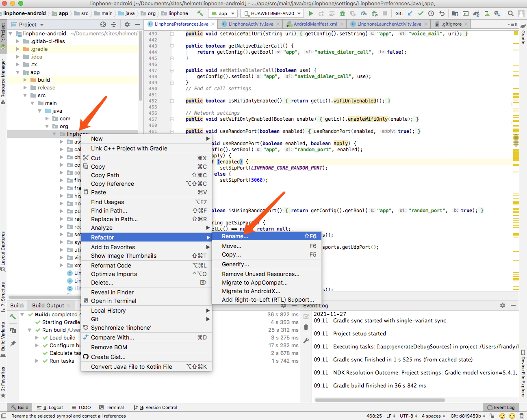Viewport: 527px width, 420px height.
Task: Hide the Project panel with minus icon
Action: pyautogui.click(x=138, y=24)
